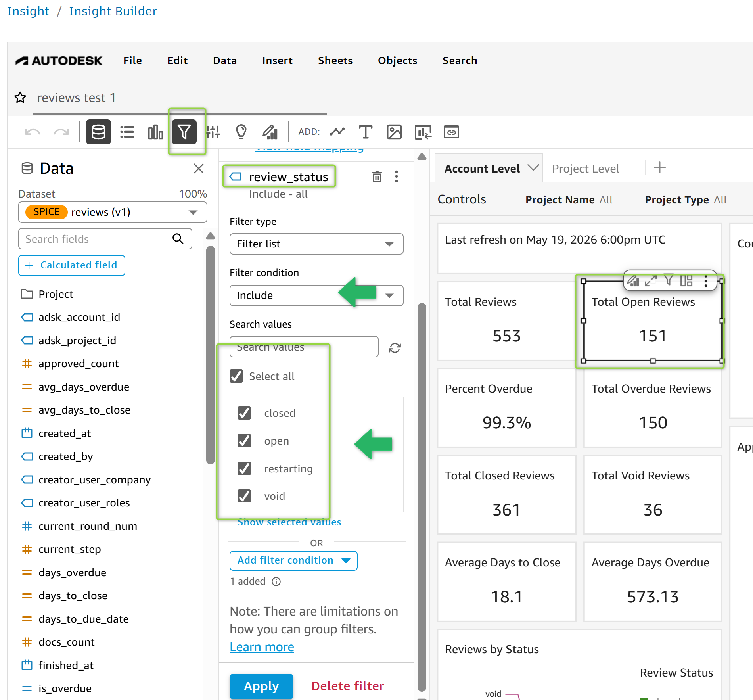Uncheck the void status checkbox
Screen dimensions: 753x700
click(x=244, y=496)
